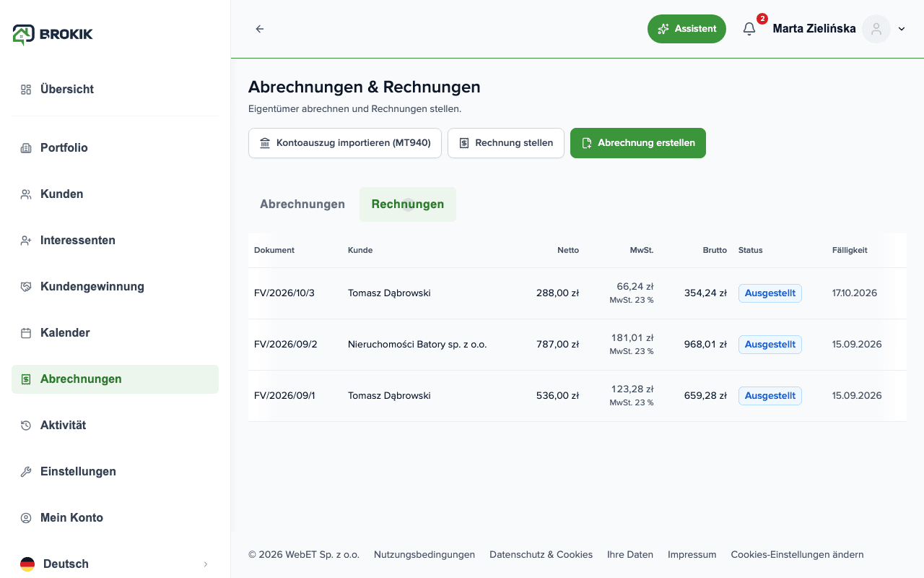The height and width of the screenshot is (578, 924).
Task: Click the Einstellungen wrench icon
Action: pyautogui.click(x=26, y=472)
